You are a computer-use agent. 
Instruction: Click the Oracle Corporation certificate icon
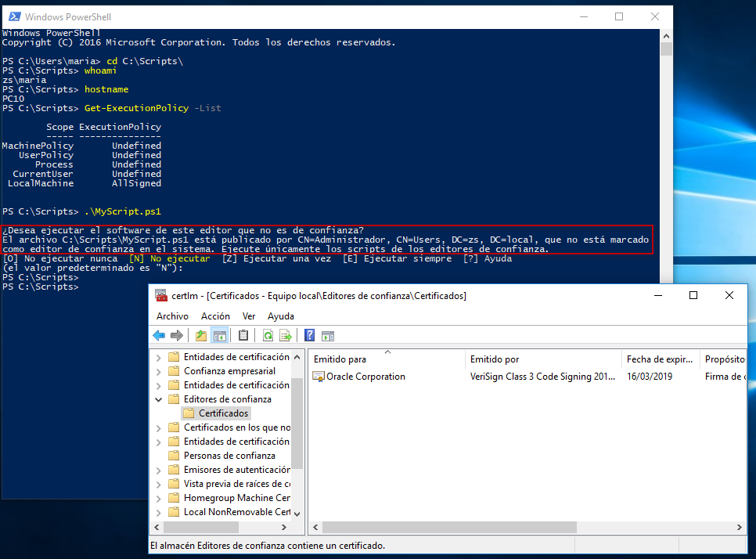tap(319, 377)
